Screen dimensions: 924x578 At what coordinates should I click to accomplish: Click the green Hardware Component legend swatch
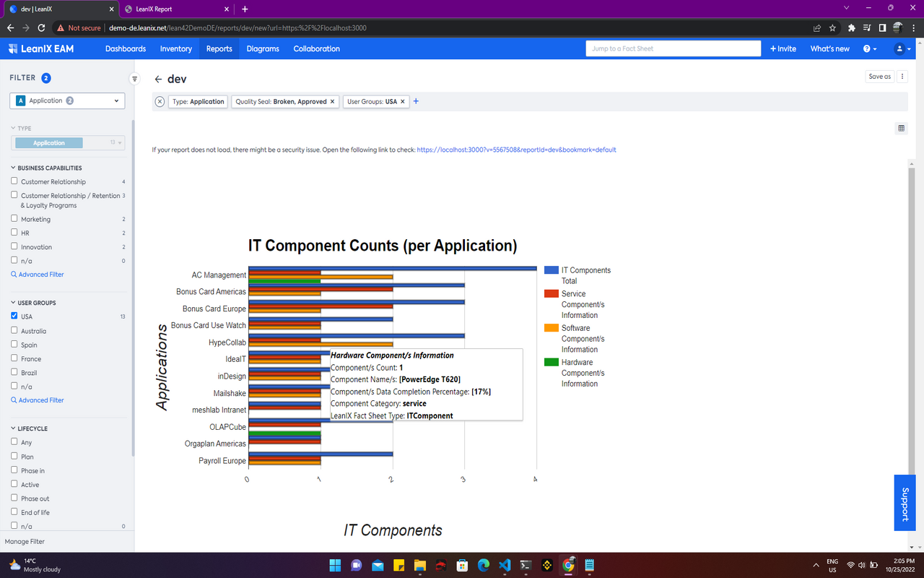[x=552, y=362]
